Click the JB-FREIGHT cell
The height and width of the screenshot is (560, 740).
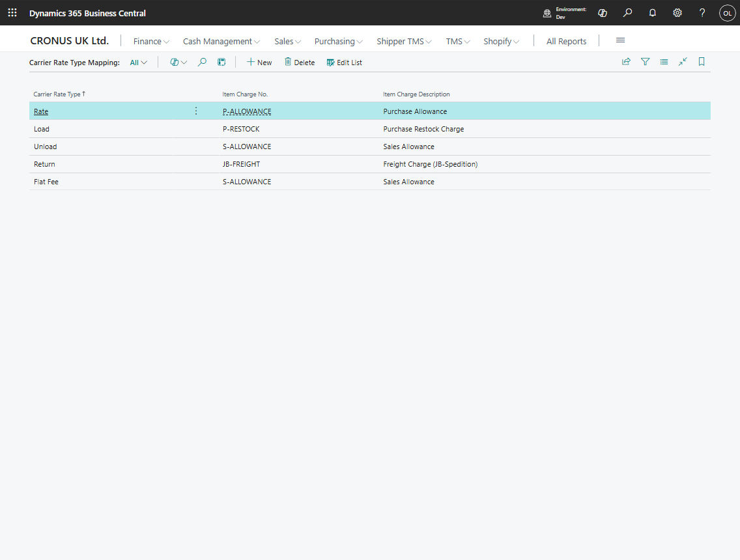[x=241, y=164]
